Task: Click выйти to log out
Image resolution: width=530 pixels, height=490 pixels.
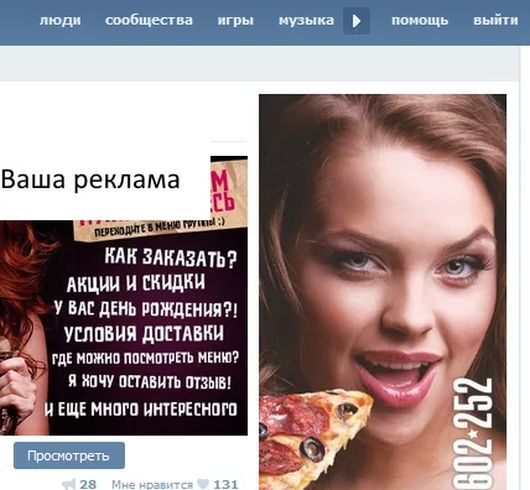Action: [x=495, y=21]
